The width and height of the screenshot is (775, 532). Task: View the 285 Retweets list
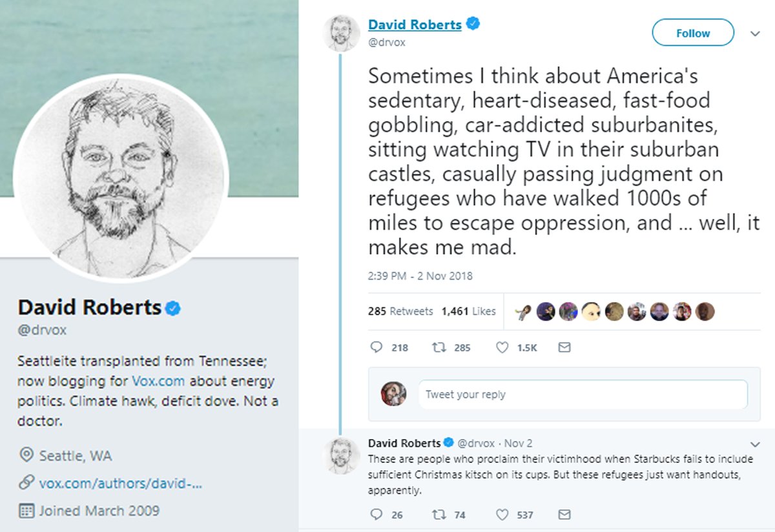pos(400,311)
